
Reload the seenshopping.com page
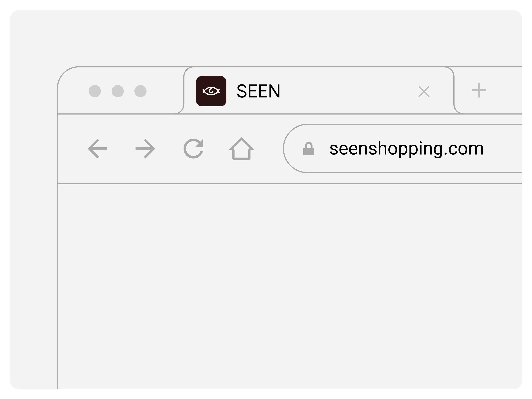pos(194,149)
